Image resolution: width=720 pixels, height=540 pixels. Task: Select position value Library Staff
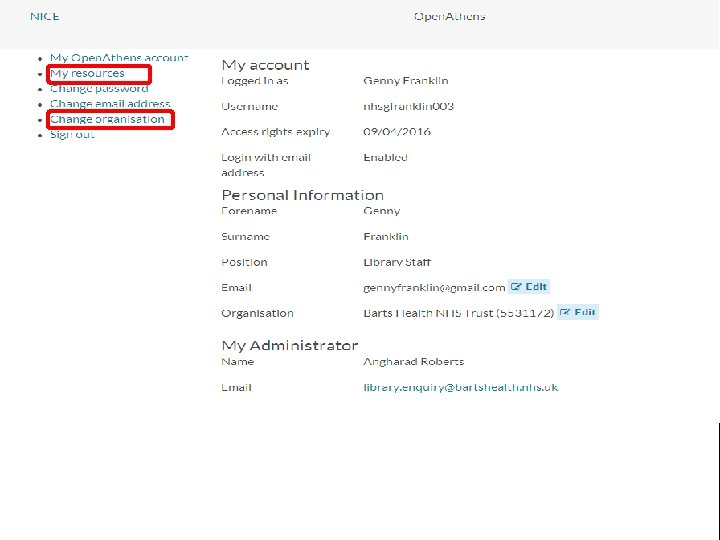tap(397, 263)
